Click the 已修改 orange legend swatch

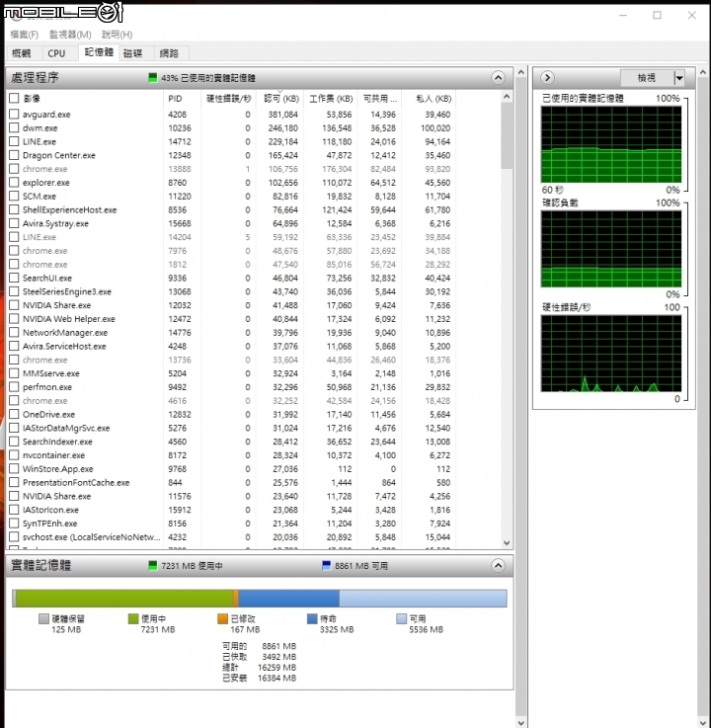coord(223,618)
